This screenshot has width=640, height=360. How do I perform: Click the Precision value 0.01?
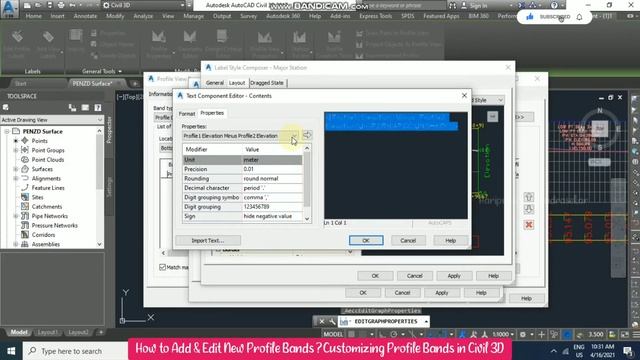(272, 169)
